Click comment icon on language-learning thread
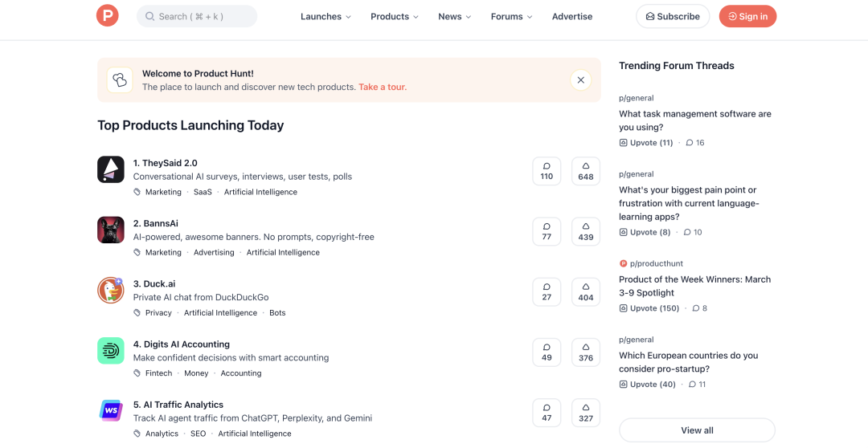Image resolution: width=868 pixels, height=448 pixels. 687,232
